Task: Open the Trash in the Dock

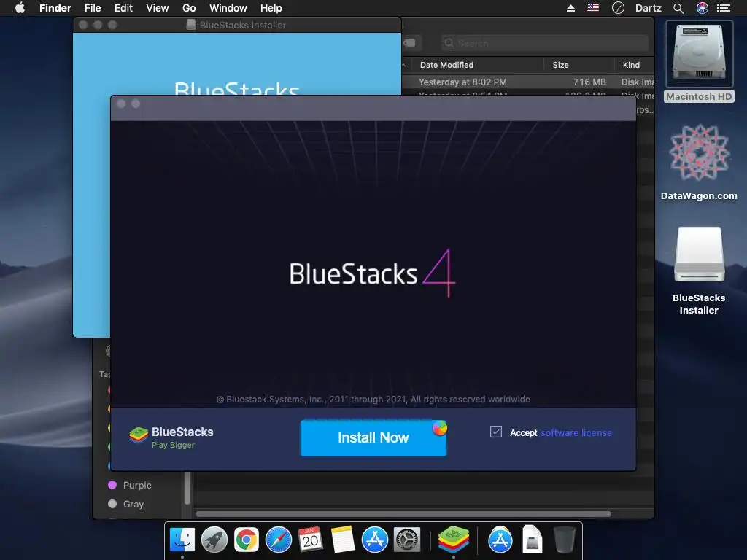Action: tap(565, 540)
